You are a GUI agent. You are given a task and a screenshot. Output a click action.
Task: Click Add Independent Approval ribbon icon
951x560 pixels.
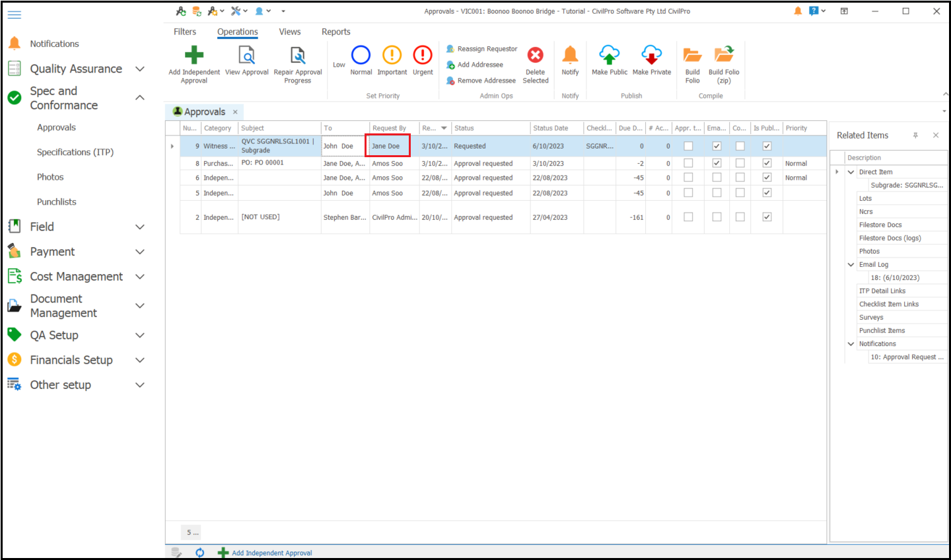194,55
